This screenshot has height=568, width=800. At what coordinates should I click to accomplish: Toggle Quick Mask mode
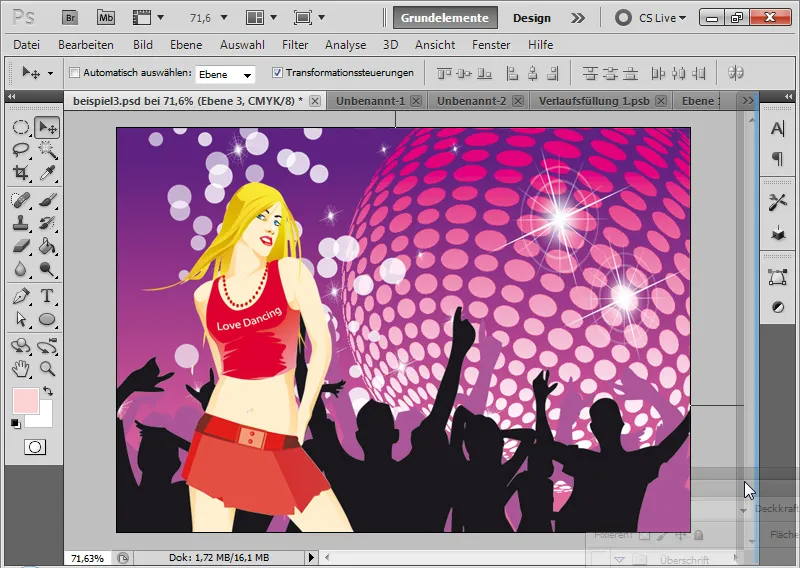pyautogui.click(x=35, y=448)
